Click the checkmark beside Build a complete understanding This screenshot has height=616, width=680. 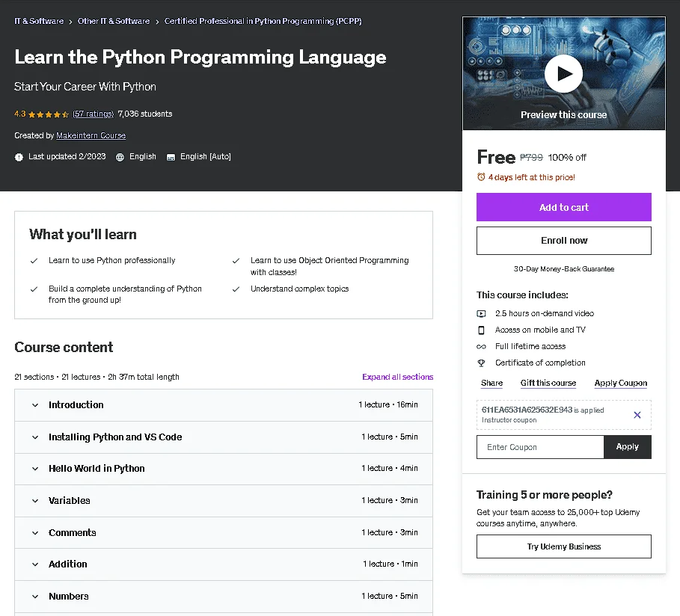coord(34,289)
